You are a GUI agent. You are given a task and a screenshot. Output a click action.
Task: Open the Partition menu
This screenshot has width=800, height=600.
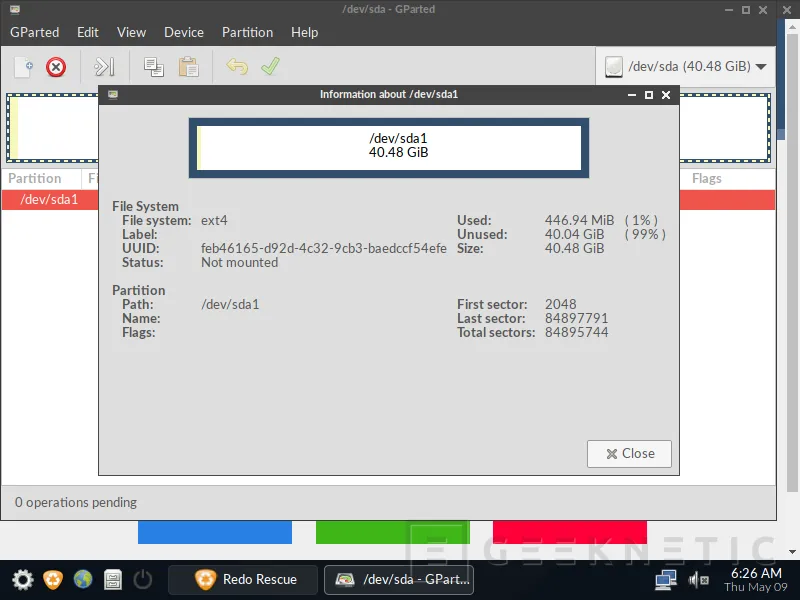[x=247, y=32]
